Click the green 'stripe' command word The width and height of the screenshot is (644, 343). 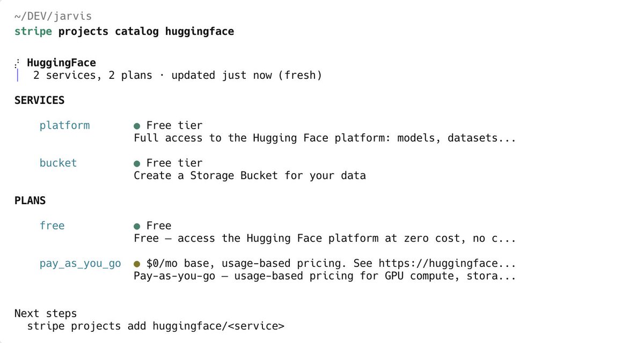click(33, 32)
